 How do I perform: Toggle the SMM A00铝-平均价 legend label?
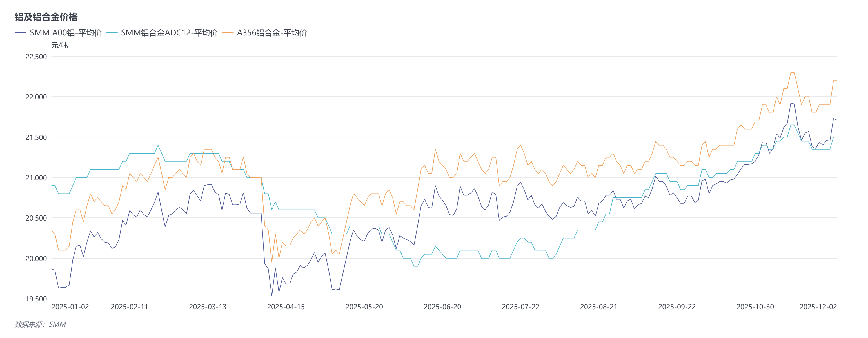point(66,33)
